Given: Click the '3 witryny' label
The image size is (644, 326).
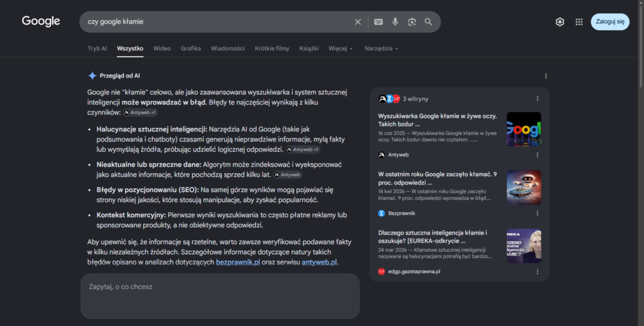Looking at the screenshot, I should (x=415, y=99).
